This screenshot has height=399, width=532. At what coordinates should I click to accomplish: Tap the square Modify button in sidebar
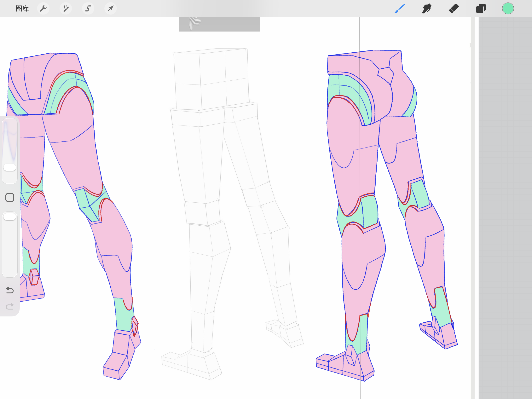tap(10, 197)
